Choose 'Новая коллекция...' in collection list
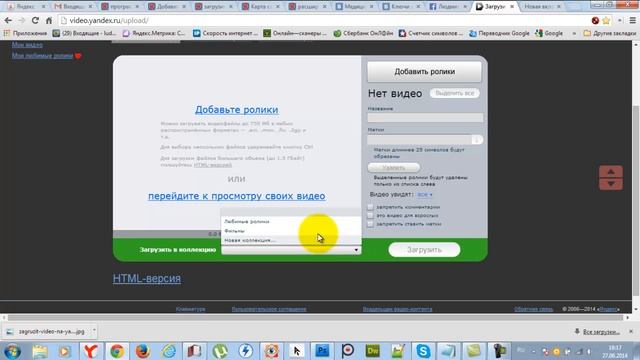This screenshot has height=360, width=640. coord(250,240)
